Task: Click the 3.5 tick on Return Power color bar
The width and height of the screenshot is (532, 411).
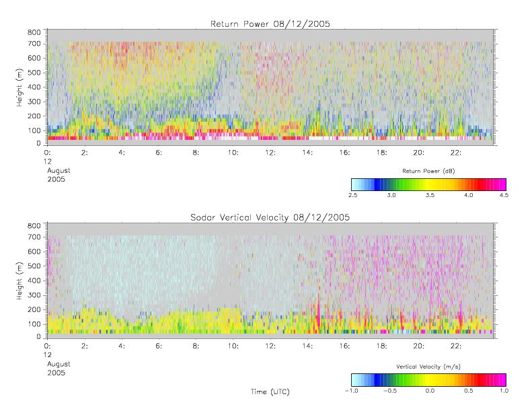Action: (430, 195)
